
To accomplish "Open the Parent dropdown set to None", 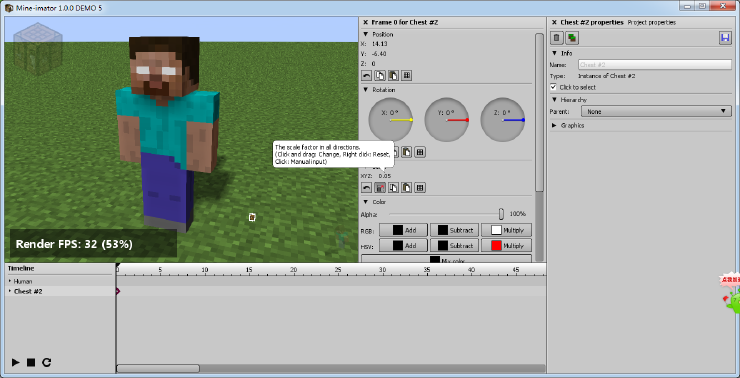I will [x=656, y=112].
